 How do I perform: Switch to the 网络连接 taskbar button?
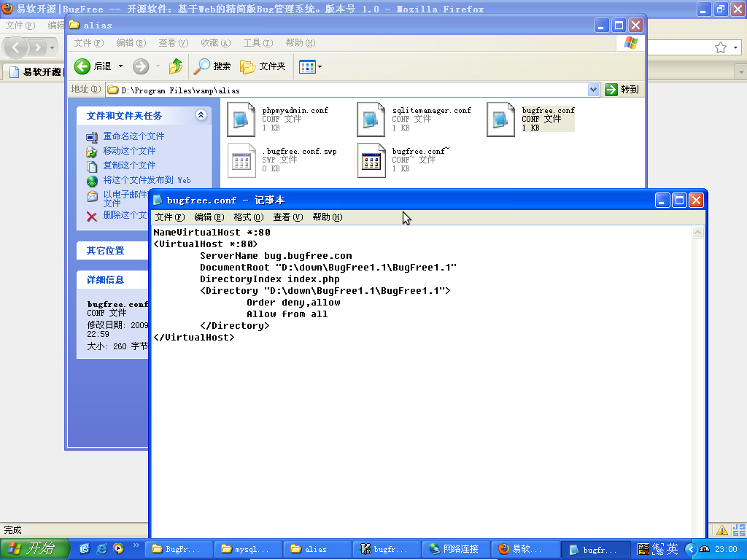[456, 549]
